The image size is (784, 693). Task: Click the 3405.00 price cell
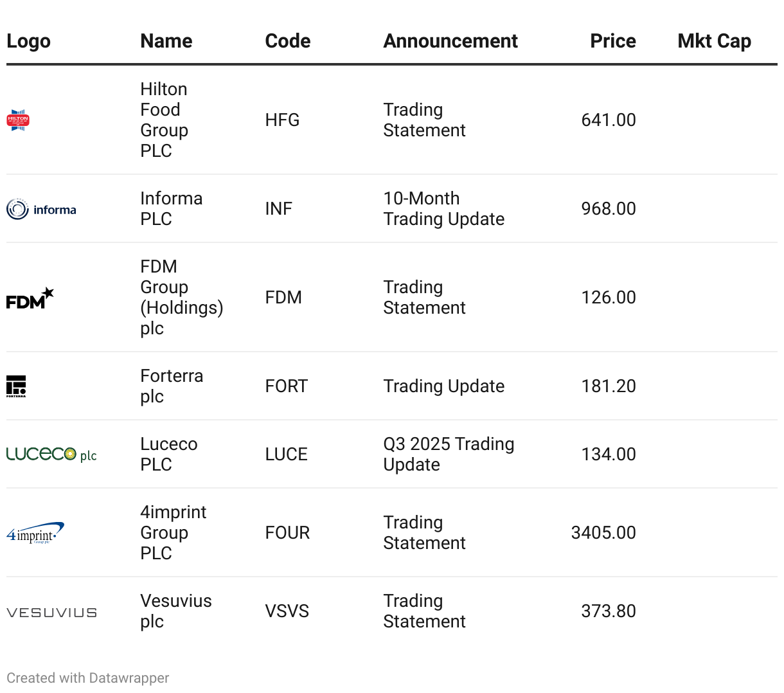point(603,533)
